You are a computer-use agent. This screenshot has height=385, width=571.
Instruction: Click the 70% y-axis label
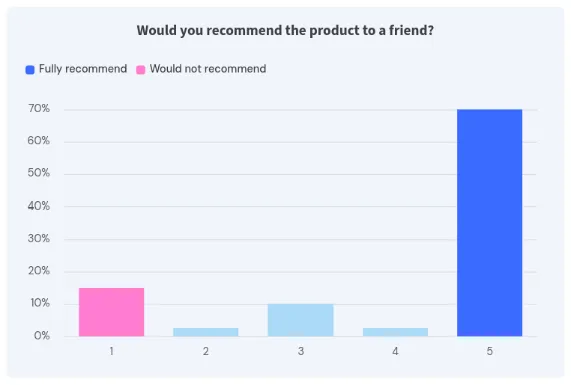click(x=39, y=109)
